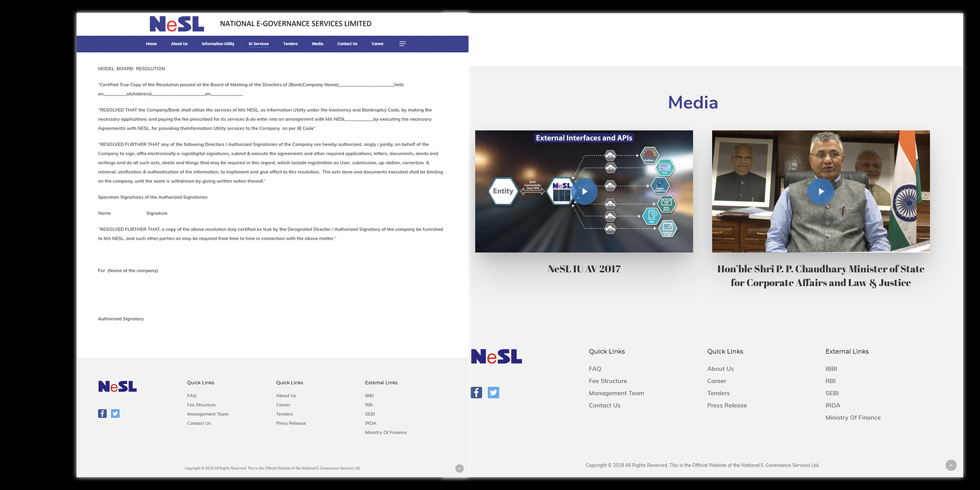Image resolution: width=980 pixels, height=490 pixels.
Task: Open RBI external link in left footer
Action: point(369,405)
